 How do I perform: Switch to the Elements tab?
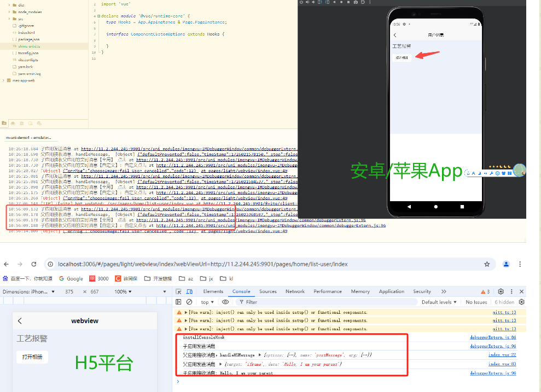click(x=213, y=291)
